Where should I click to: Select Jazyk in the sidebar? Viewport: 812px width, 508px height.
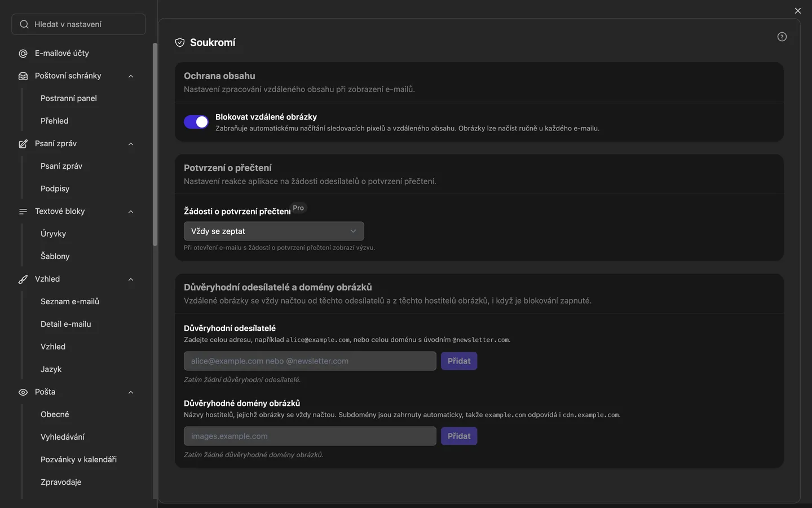(x=51, y=369)
